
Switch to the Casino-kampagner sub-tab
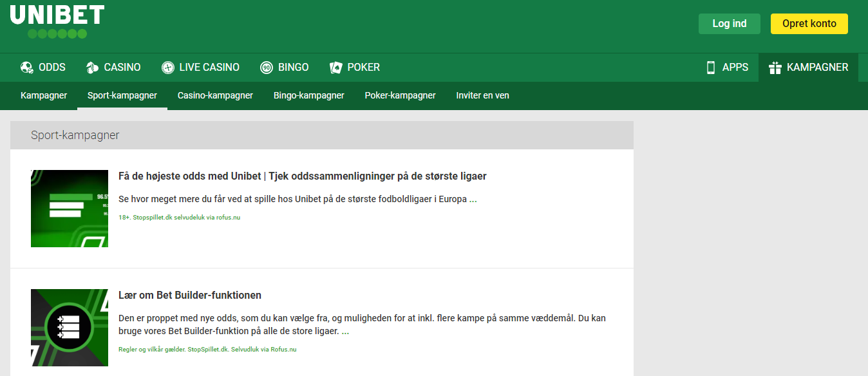point(215,95)
